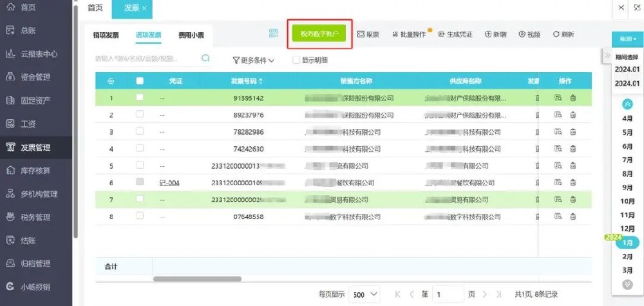View details of invoice 74242630
Screen dimensions: 644x306
point(558,149)
